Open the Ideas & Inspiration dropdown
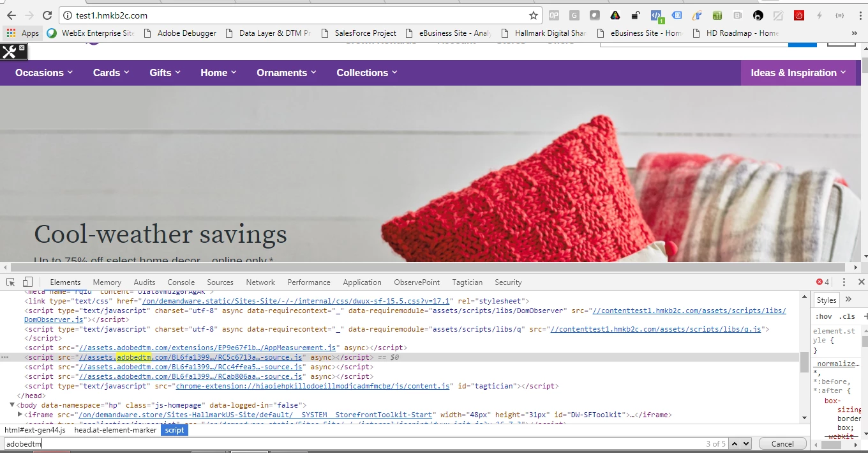Screen dimensions: 868x453 tap(798, 73)
